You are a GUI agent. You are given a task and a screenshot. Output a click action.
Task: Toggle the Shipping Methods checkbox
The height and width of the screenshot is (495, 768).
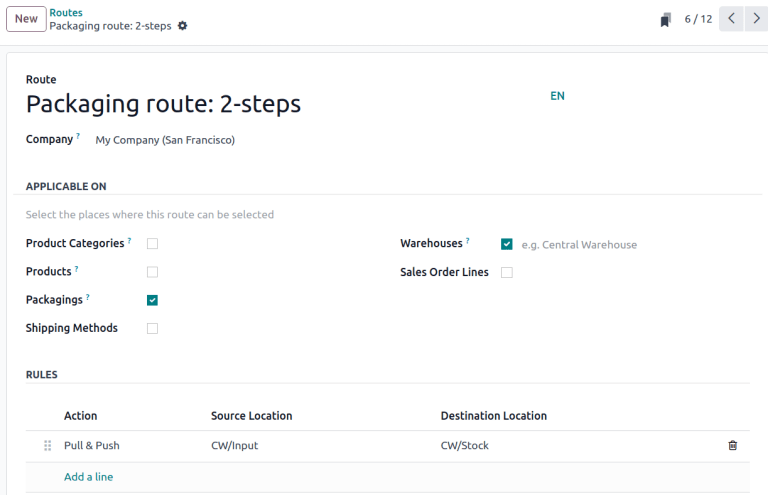(x=152, y=328)
